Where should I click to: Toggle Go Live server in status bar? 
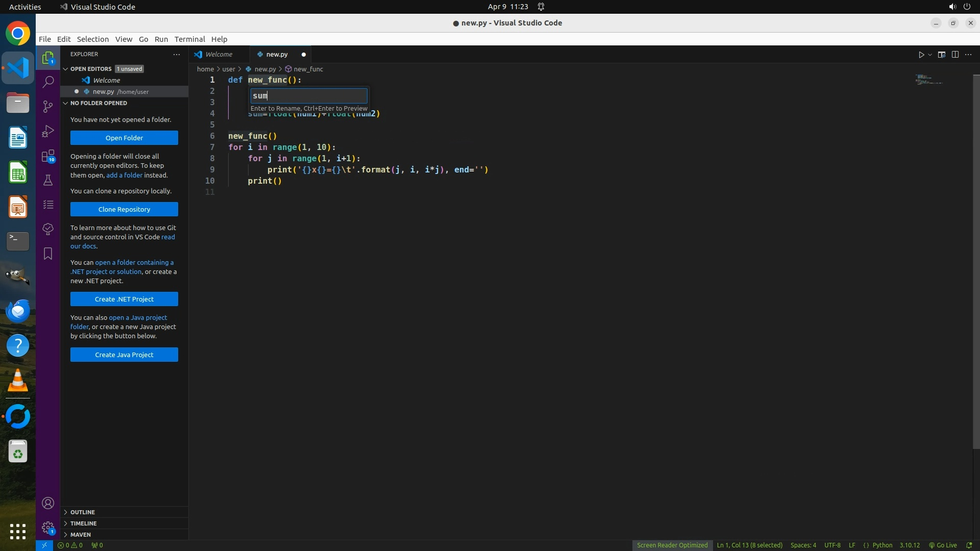click(x=942, y=545)
